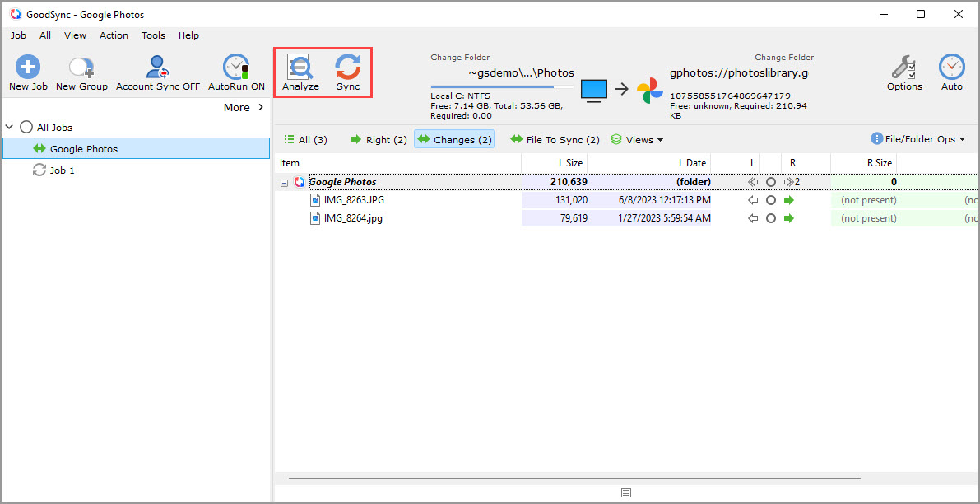The image size is (980, 504).
Task: Run the Analyze operation
Action: (300, 72)
